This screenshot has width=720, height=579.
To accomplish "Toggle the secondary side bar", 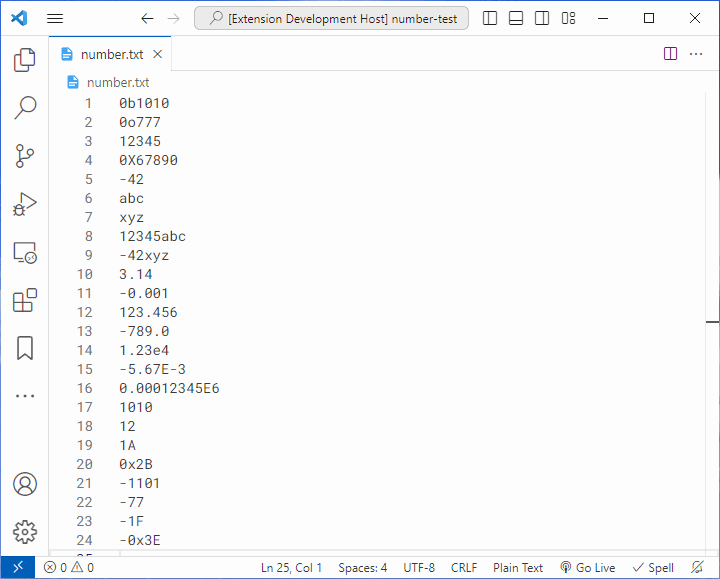I will 542,18.
